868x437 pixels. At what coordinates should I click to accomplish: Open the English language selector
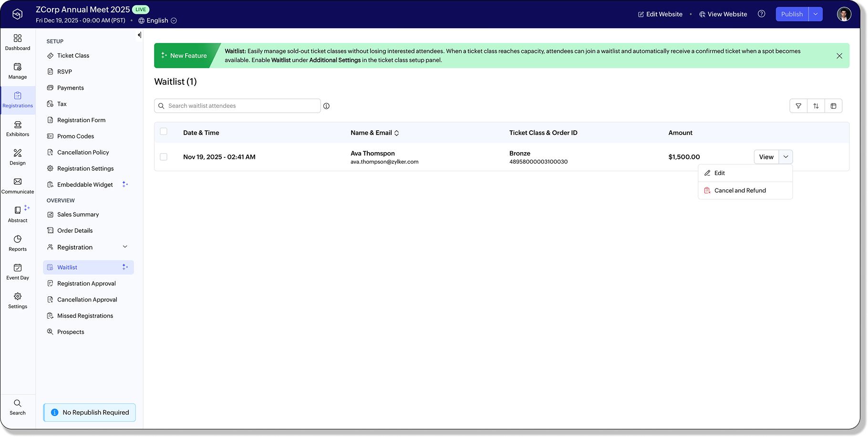pos(157,21)
